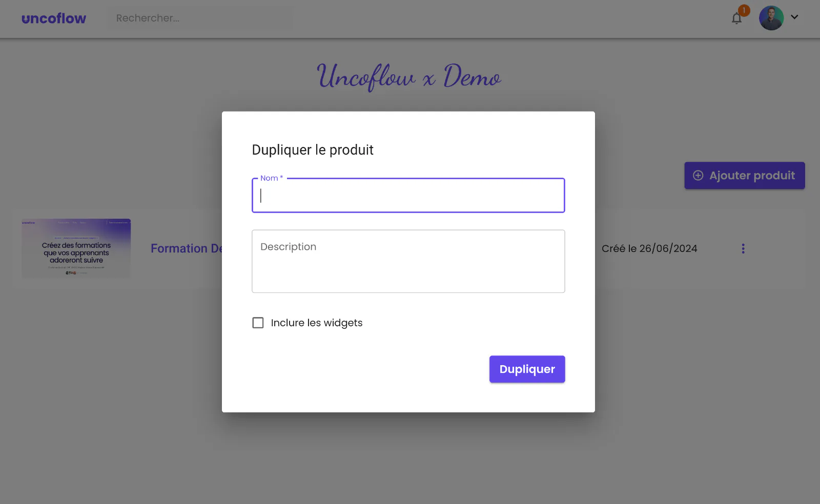Click the Ajouter produit button
The image size is (820, 504).
(x=745, y=176)
